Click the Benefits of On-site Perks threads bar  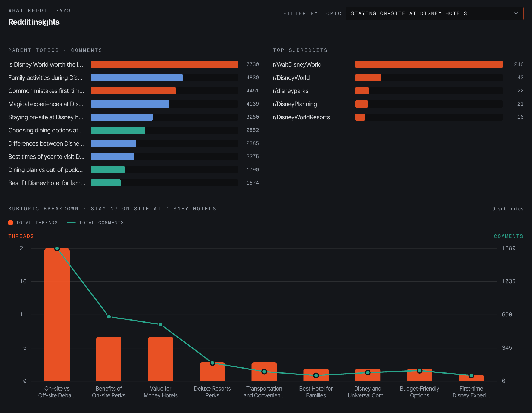click(x=109, y=359)
